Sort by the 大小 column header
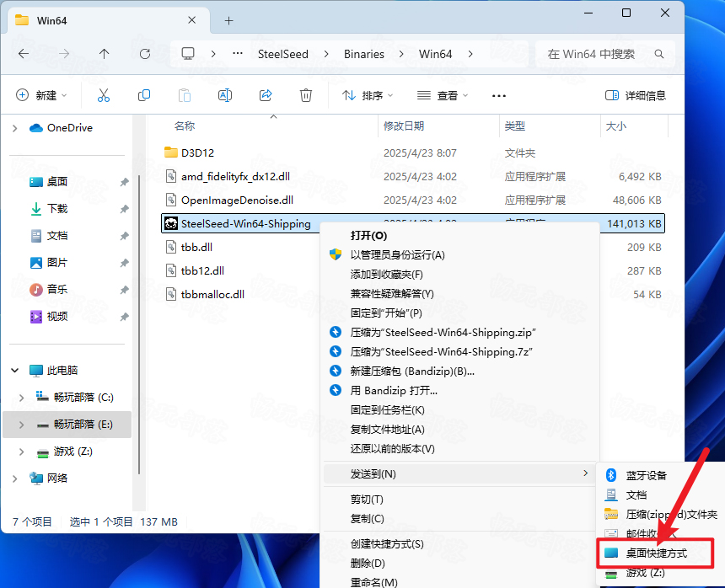Screen dimensions: 725x588 616,126
